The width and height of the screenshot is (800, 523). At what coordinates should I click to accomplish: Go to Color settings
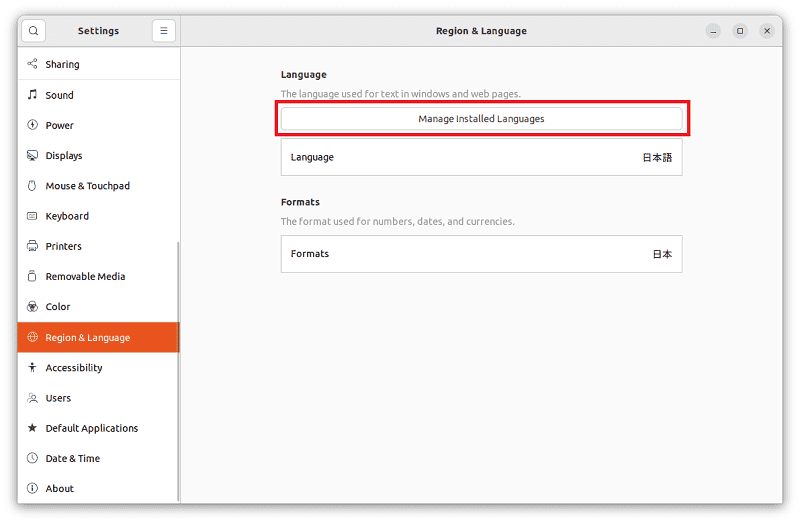point(98,307)
